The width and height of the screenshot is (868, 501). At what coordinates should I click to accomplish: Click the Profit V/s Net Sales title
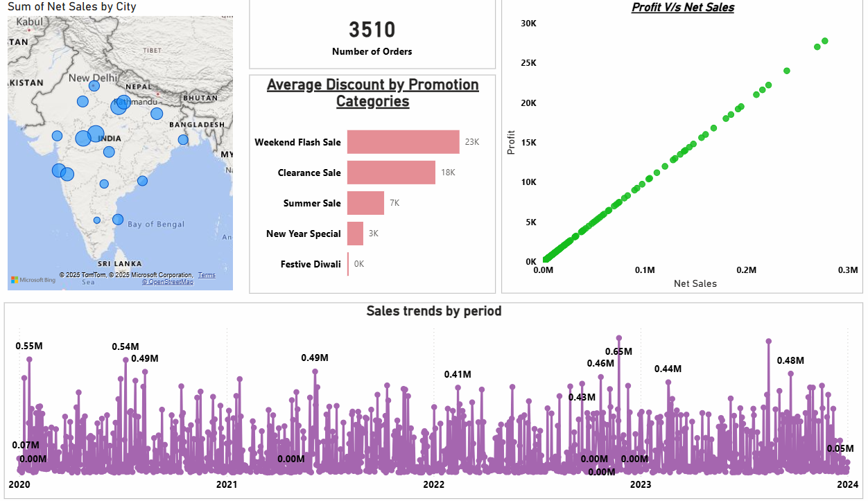tap(683, 8)
